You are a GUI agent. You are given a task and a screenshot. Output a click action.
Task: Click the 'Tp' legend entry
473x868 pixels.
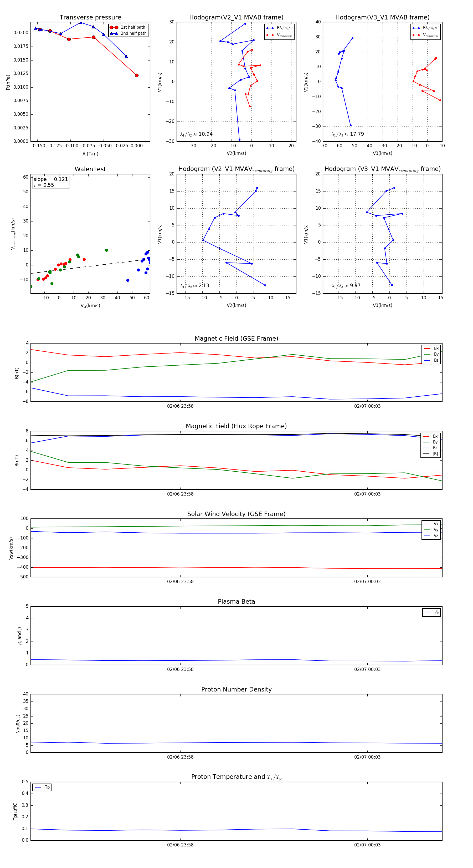(42, 788)
